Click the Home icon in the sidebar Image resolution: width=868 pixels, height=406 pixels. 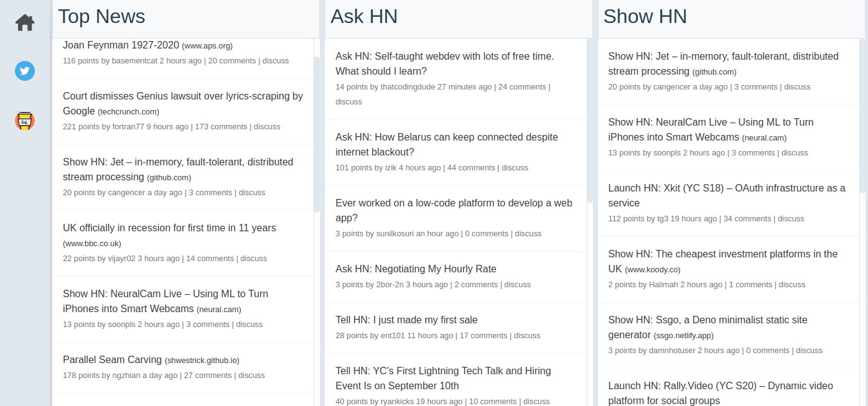click(24, 22)
